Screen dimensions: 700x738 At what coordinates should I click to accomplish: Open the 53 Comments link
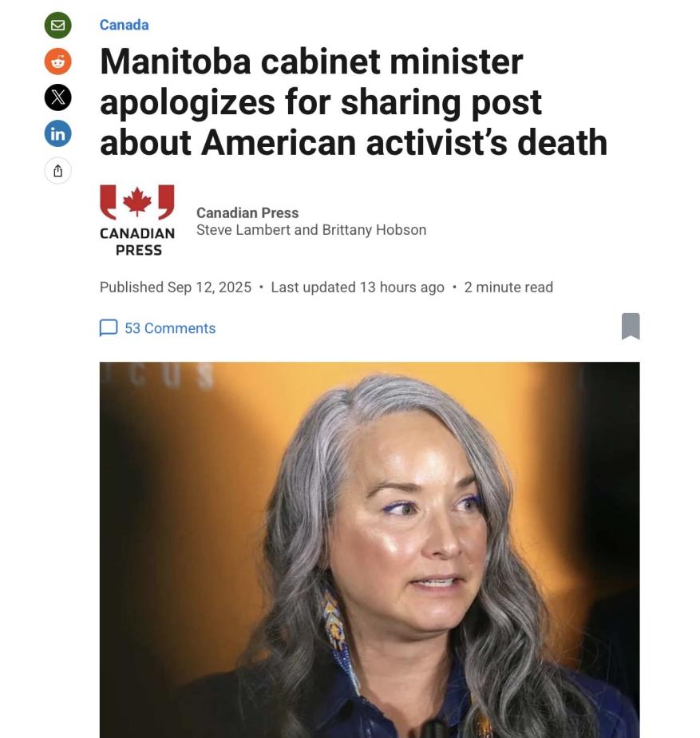(x=170, y=328)
